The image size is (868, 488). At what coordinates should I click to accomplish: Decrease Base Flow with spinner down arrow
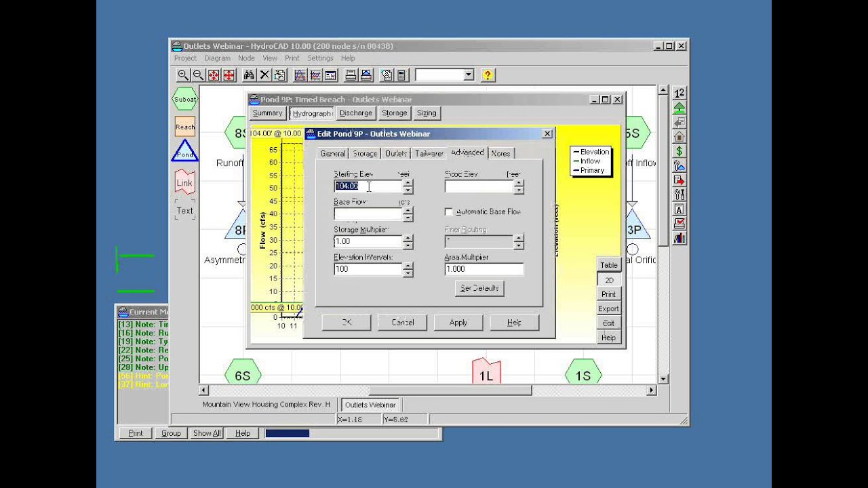tap(408, 218)
